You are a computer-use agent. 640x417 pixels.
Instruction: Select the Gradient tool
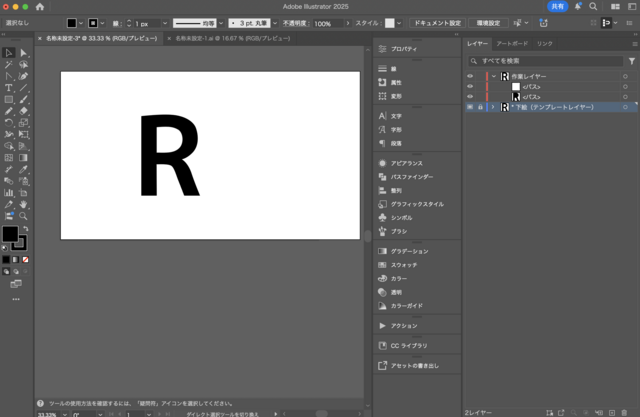(23, 157)
